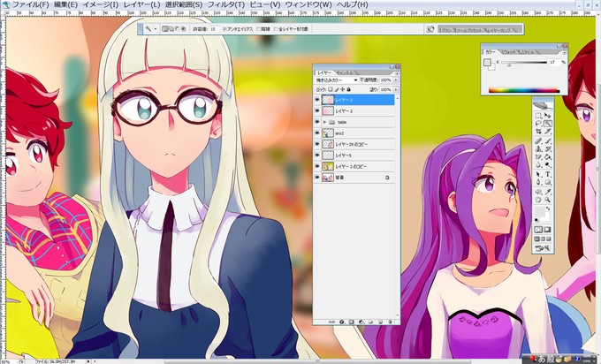
Task: Reset to default foreground and background colors
Action: click(536, 220)
